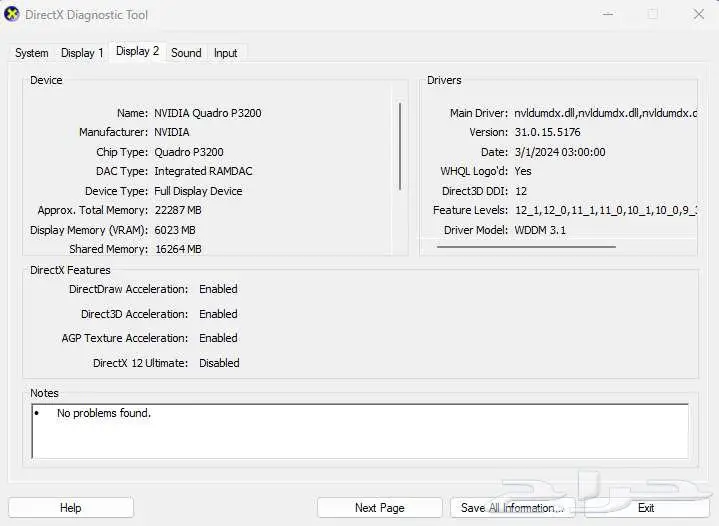Screen dimensions: 719x526
Task: Click Direct3D Acceleration Enabled value
Action: [x=218, y=314]
